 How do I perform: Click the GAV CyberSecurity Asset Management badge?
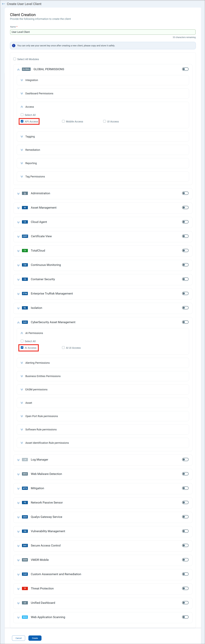coord(25,322)
